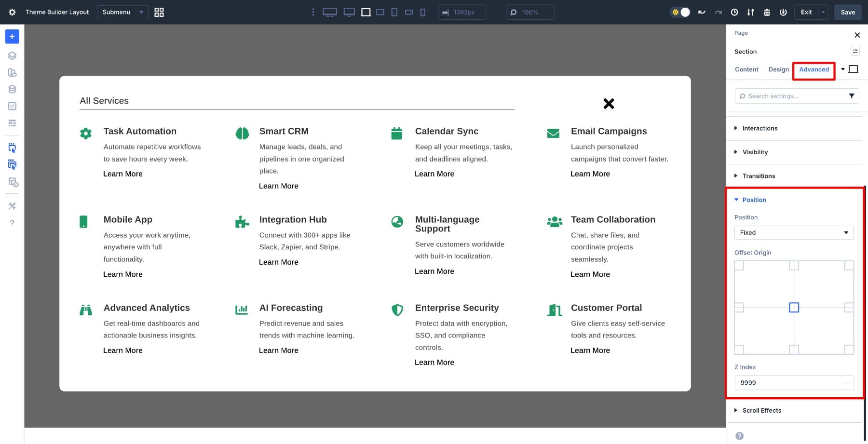Select the phone viewport icon

[x=423, y=12]
